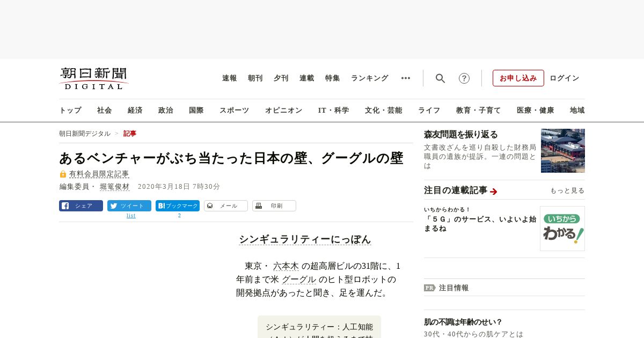
Task: Print the article with 印刷 button
Action: (274, 205)
